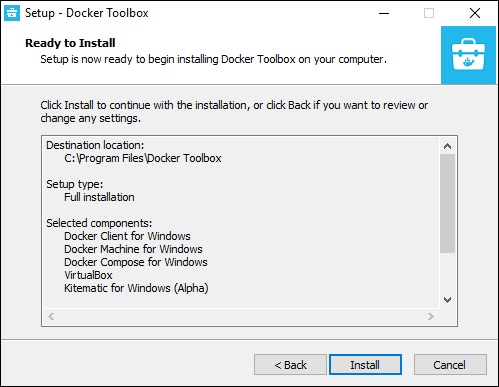Close the Docker Toolbox setup window
This screenshot has width=499, height=387.
pyautogui.click(x=475, y=13)
